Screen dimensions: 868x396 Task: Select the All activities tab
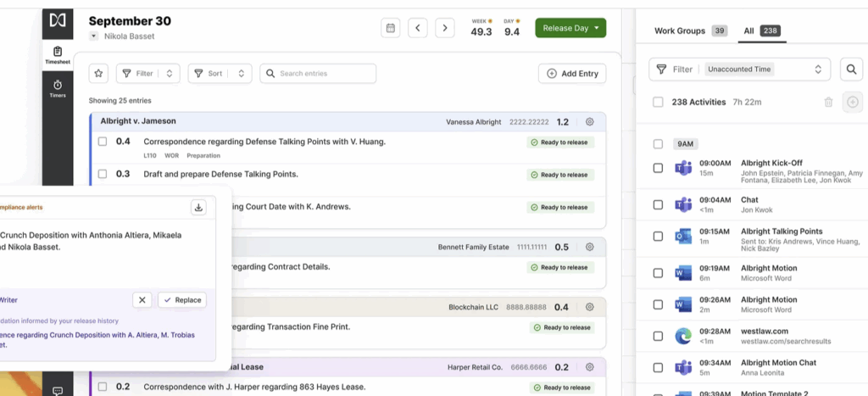(748, 31)
